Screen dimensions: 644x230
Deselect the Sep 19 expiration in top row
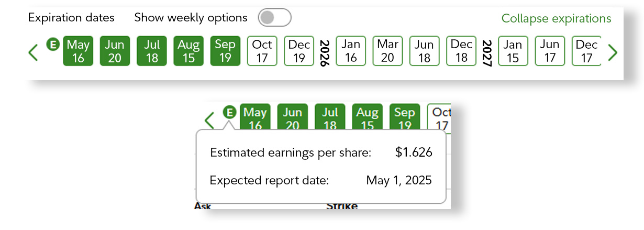pyautogui.click(x=225, y=51)
